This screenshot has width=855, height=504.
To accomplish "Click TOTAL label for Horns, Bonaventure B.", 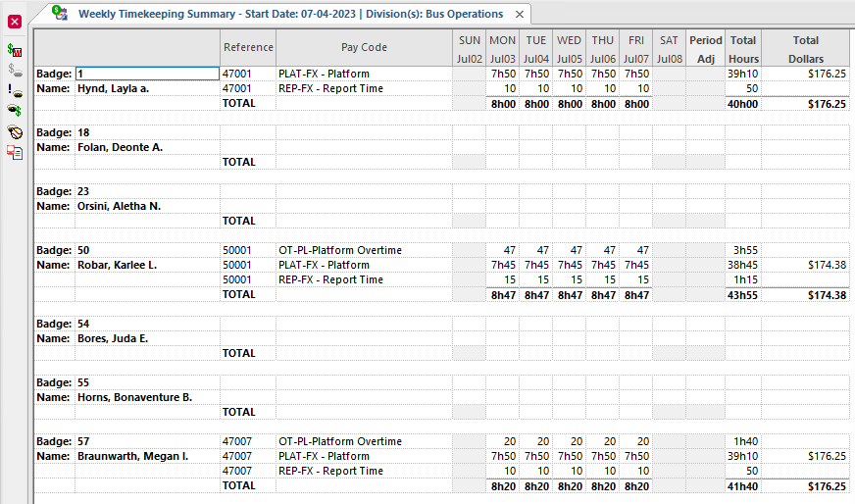I will [239, 413].
